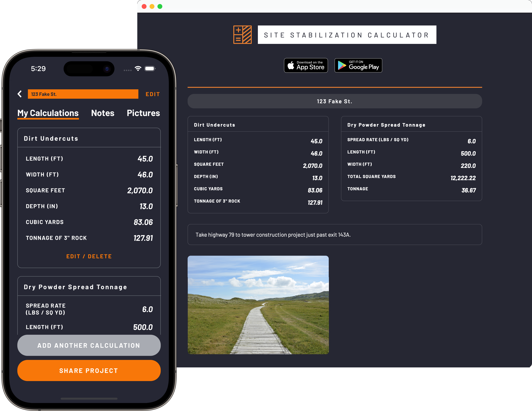This screenshot has height=411, width=532.
Task: Tap the battery status icon
Action: click(150, 68)
